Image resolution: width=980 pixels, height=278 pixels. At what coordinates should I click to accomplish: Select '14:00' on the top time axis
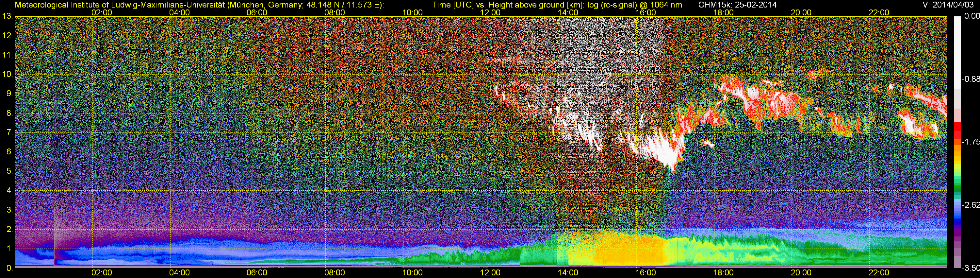click(568, 12)
